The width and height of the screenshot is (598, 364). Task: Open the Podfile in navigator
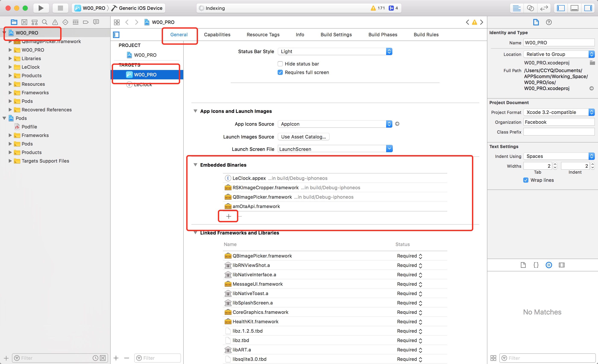pos(29,127)
